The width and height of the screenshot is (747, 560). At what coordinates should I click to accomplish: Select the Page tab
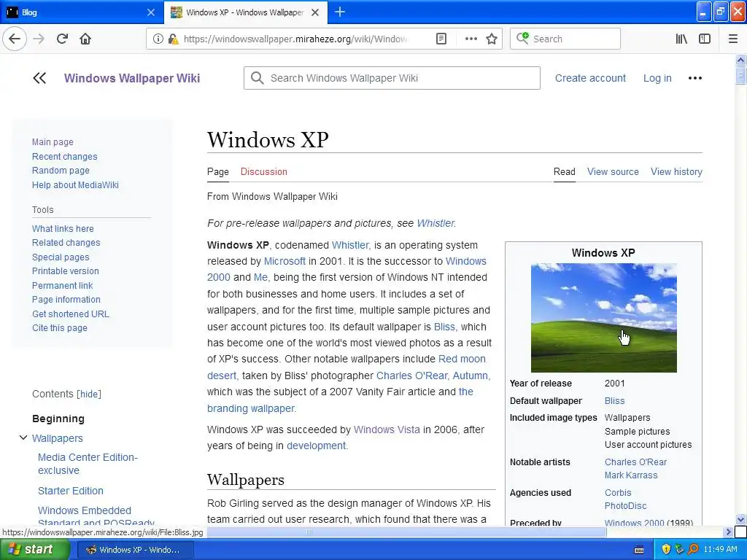[218, 171]
